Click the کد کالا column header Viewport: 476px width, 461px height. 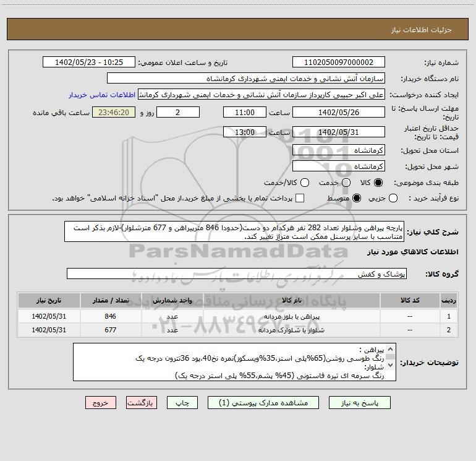(410, 300)
